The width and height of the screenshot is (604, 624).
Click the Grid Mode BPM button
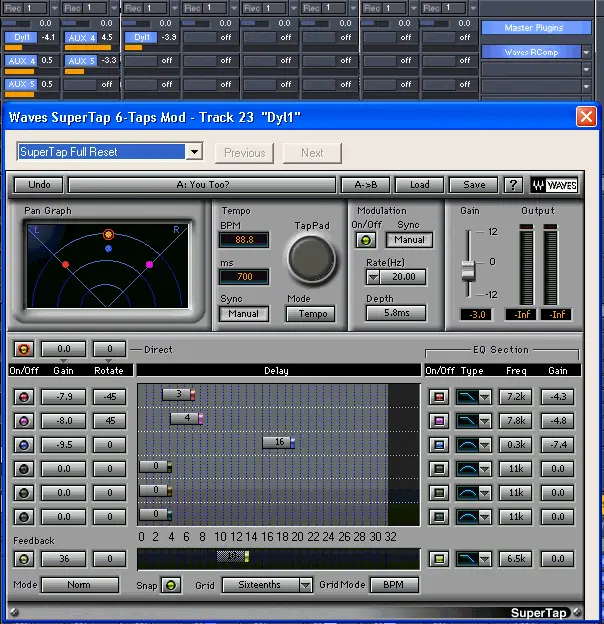394,585
